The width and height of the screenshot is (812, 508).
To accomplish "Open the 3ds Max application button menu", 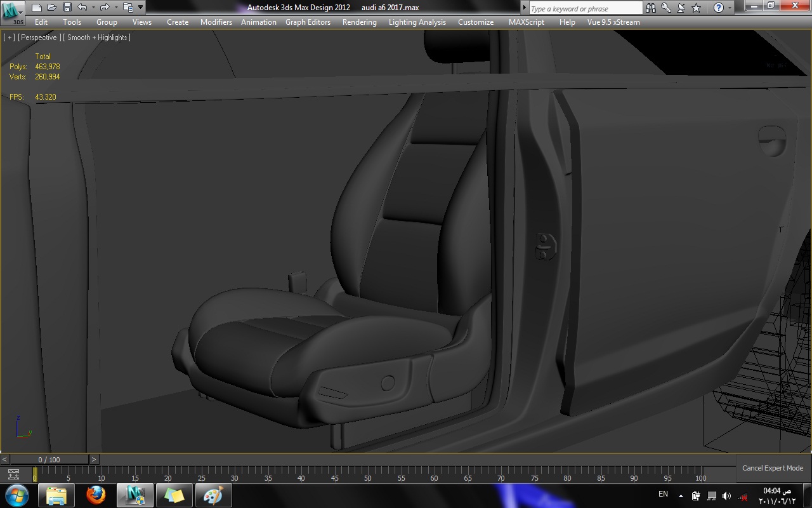I will 13,12.
